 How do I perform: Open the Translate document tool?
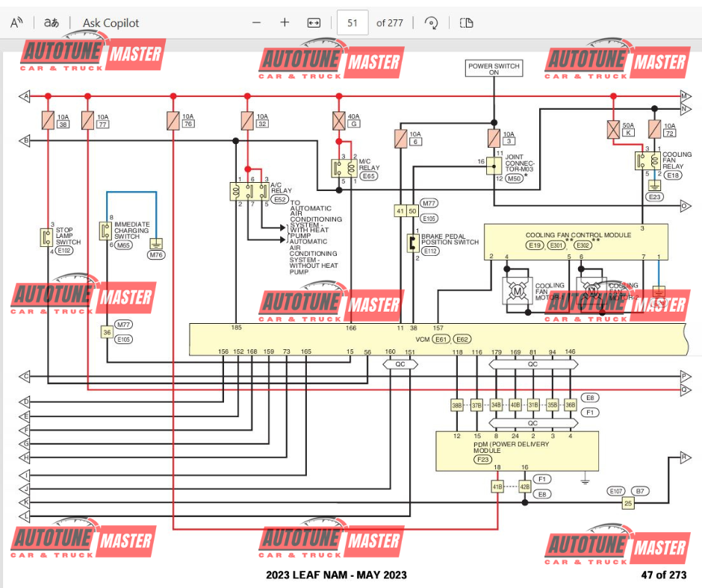pos(52,22)
